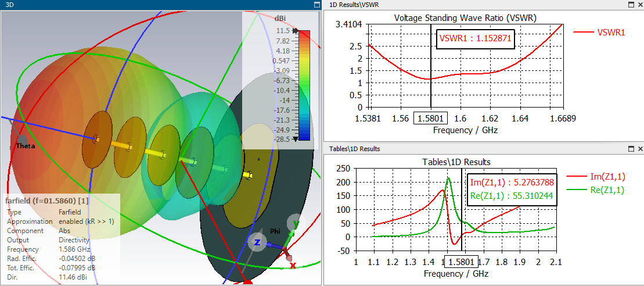Click the VSWR1 : 1.152871 marker box
Viewport: 644px width, 286px height.
(x=475, y=39)
